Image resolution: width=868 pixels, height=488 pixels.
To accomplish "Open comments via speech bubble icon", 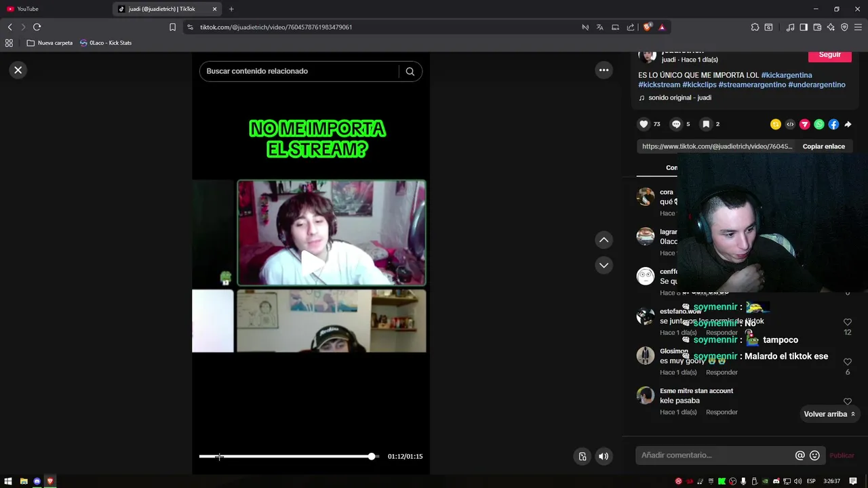I will coord(676,124).
